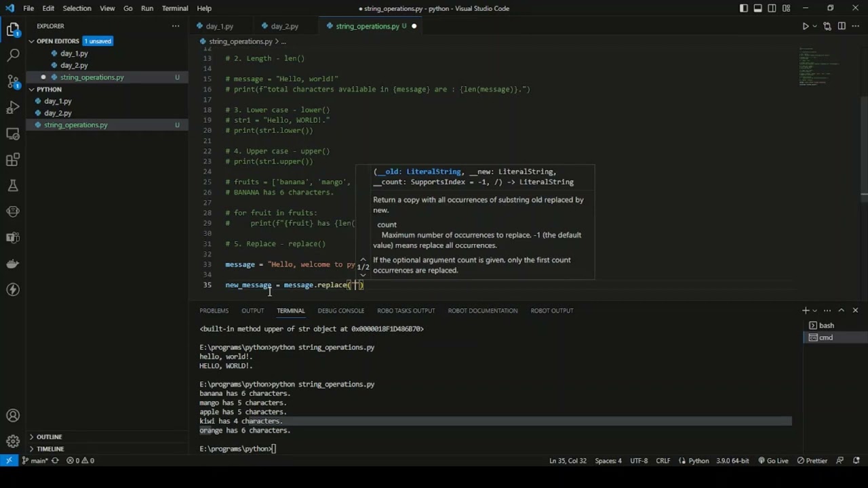Change file encoding UTF-8

(639, 461)
